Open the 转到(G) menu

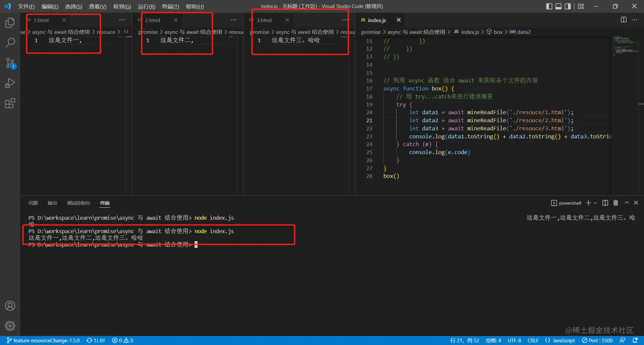(x=122, y=6)
